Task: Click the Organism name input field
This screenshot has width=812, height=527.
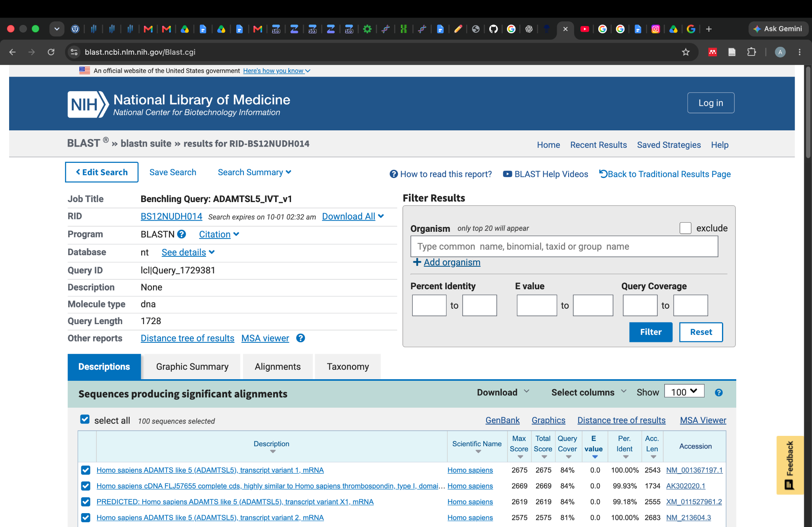Action: [564, 246]
